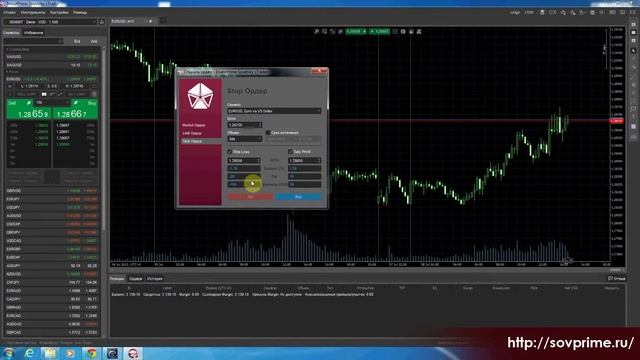Toggle the expiry time checkbox
The width and height of the screenshot is (640, 360).
[268, 133]
